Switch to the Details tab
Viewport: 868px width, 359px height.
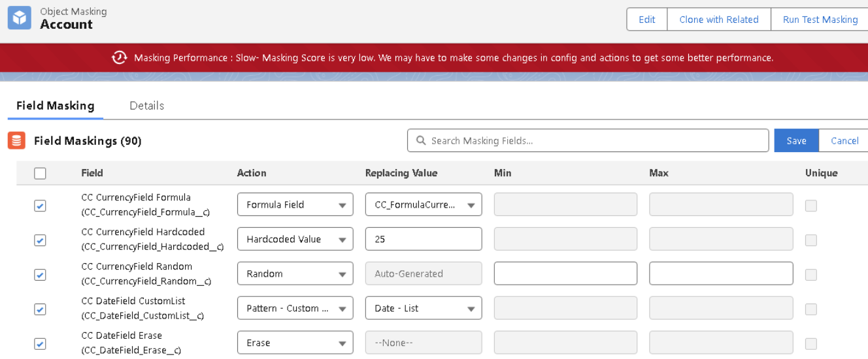pyautogui.click(x=146, y=106)
